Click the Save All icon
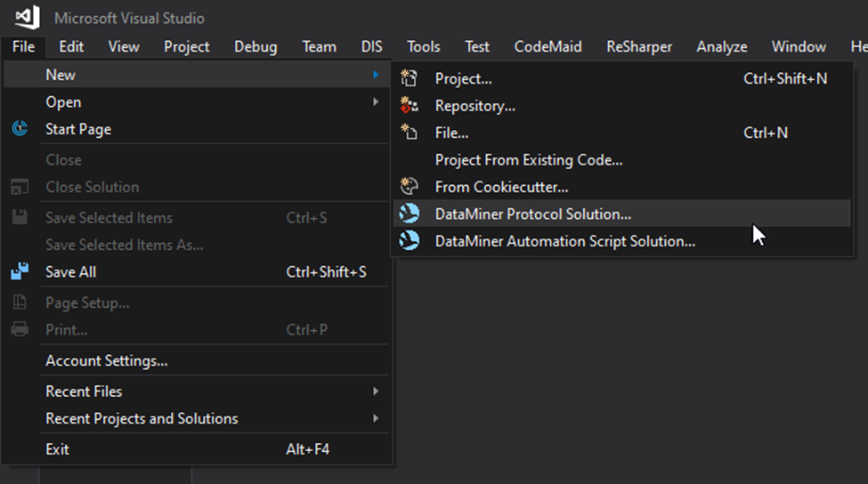 tap(20, 271)
